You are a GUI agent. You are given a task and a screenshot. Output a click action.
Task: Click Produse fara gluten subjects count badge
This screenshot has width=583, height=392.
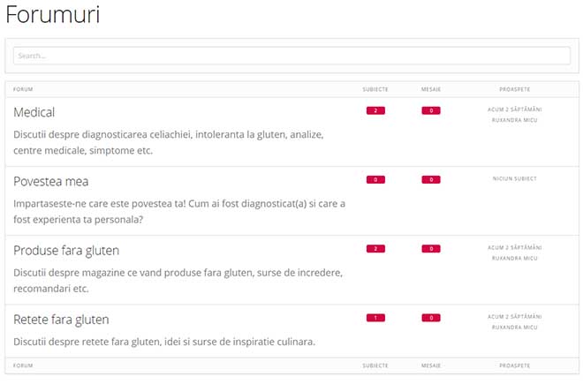coord(375,249)
